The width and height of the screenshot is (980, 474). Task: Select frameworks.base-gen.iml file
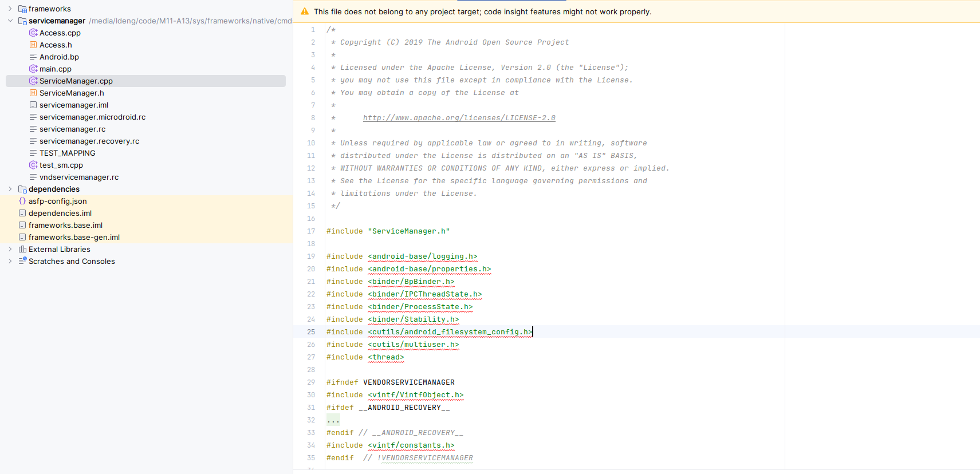pyautogui.click(x=74, y=237)
